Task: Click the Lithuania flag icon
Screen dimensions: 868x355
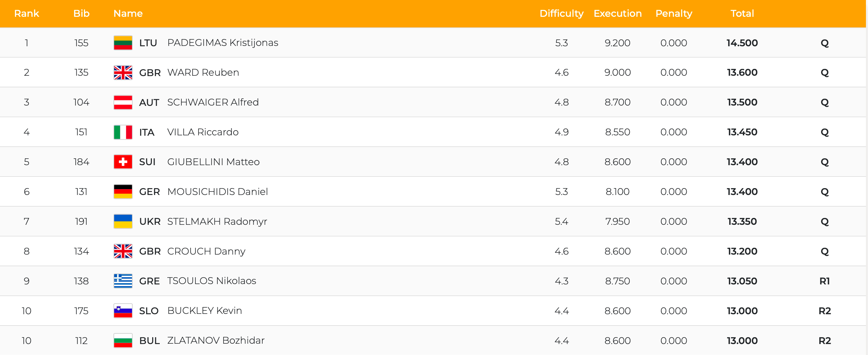Action: (123, 43)
